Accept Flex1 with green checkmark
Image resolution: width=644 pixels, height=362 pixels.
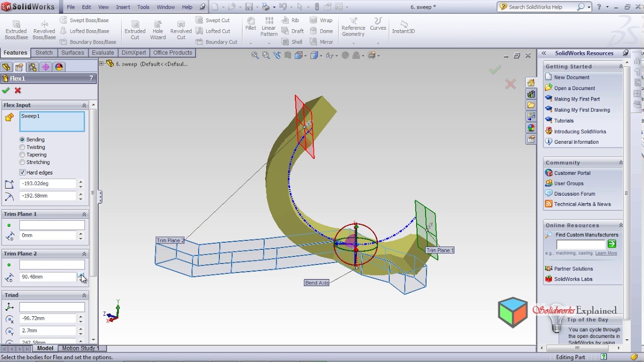click(6, 90)
